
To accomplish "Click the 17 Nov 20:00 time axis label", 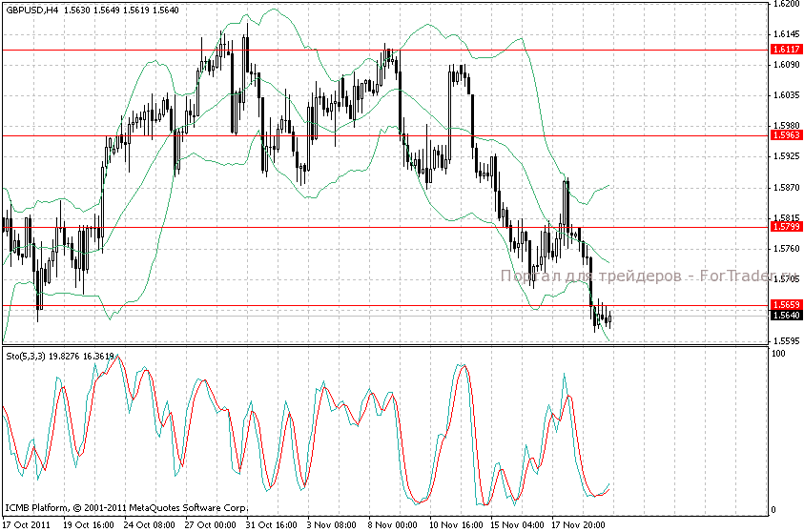I will coord(576,524).
